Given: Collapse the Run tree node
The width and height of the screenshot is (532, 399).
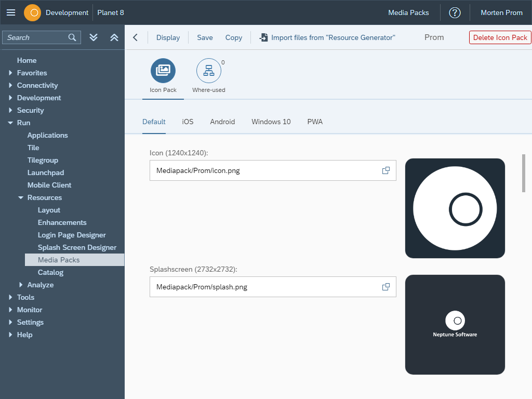Looking at the screenshot, I should [10, 123].
